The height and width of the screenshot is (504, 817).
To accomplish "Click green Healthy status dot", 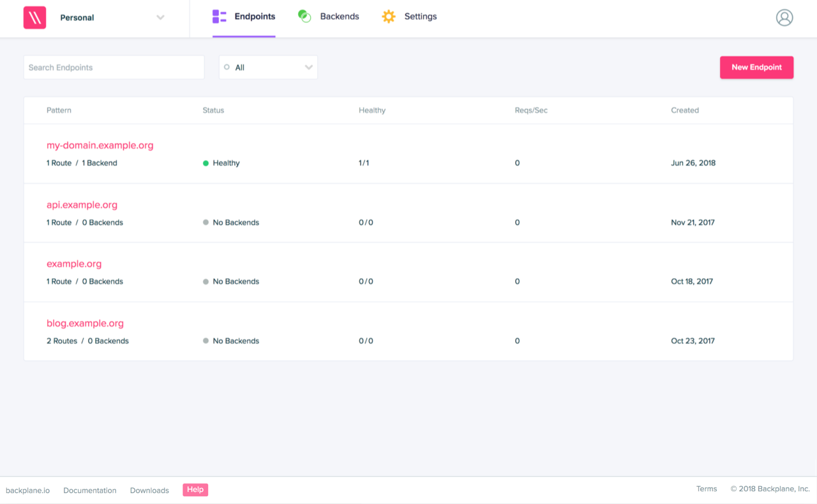I will [x=206, y=163].
